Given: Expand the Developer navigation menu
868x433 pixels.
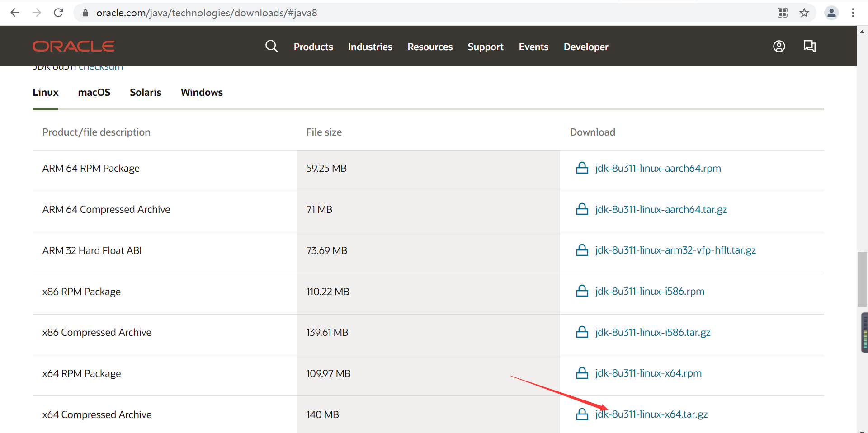Looking at the screenshot, I should click(x=586, y=47).
